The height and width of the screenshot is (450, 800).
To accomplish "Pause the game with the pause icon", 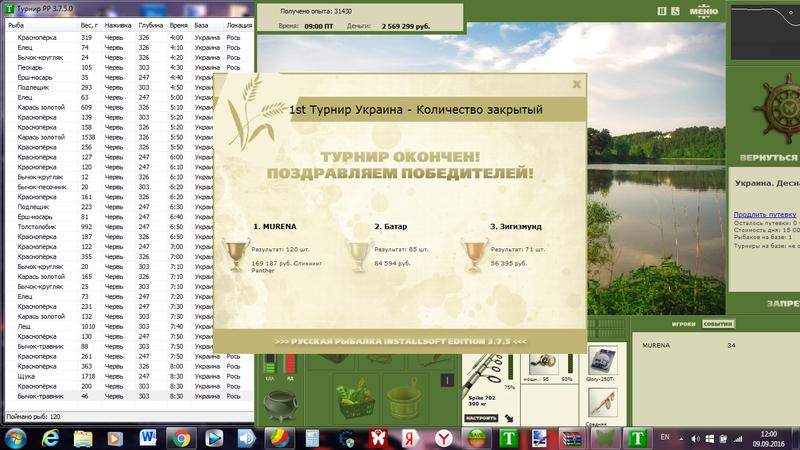I will (x=662, y=11).
